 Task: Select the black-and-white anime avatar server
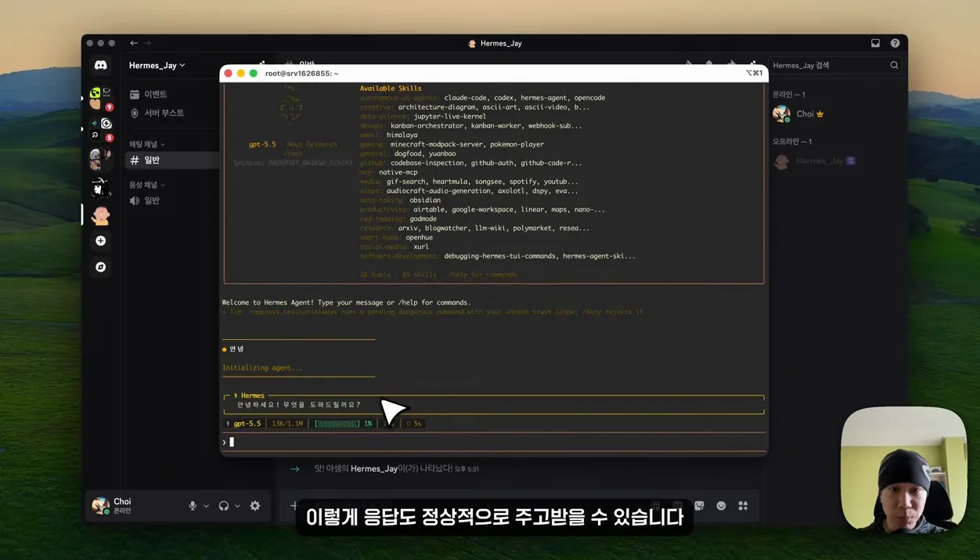(100, 187)
